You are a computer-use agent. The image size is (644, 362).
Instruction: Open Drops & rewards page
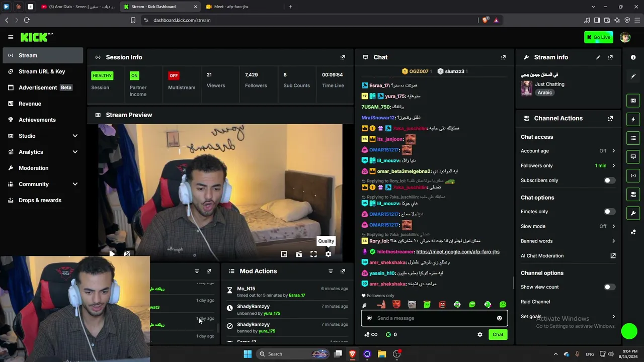pyautogui.click(x=43, y=200)
